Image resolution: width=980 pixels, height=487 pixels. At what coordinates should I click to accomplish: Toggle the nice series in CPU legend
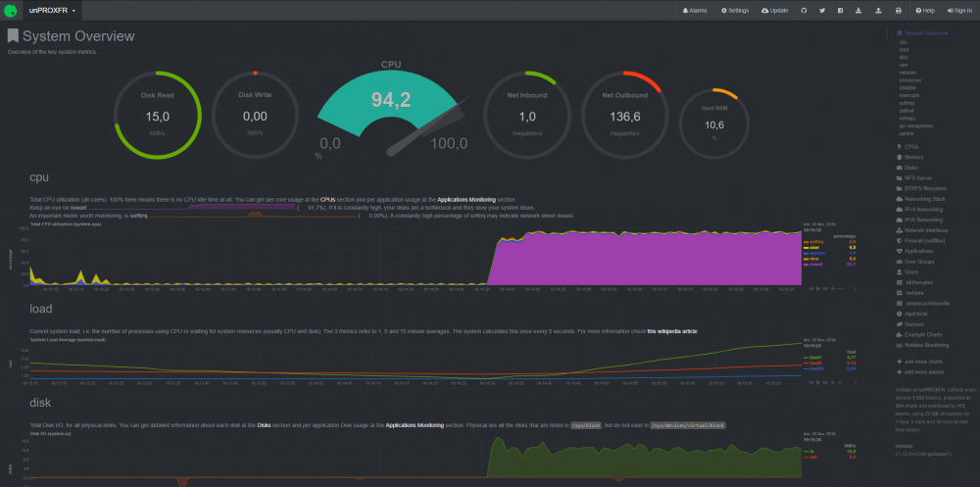coord(812,258)
